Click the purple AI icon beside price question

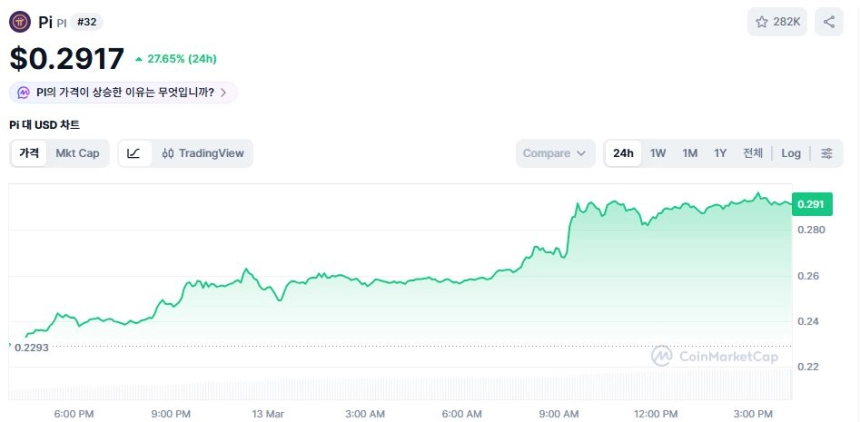click(x=23, y=92)
